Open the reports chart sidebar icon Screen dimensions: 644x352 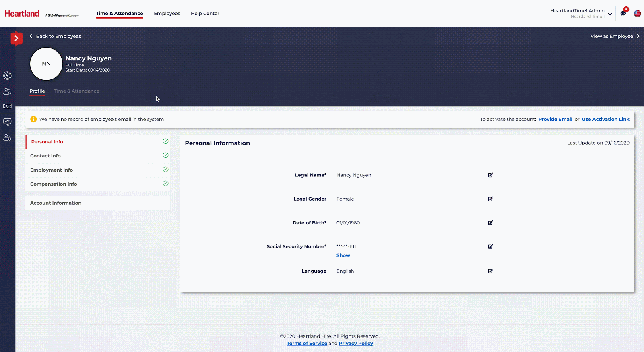(x=7, y=122)
